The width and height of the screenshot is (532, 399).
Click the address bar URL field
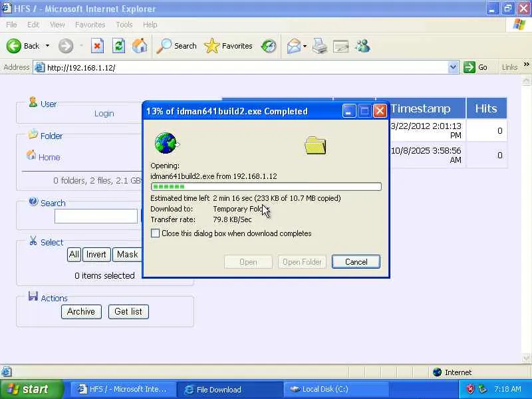246,68
